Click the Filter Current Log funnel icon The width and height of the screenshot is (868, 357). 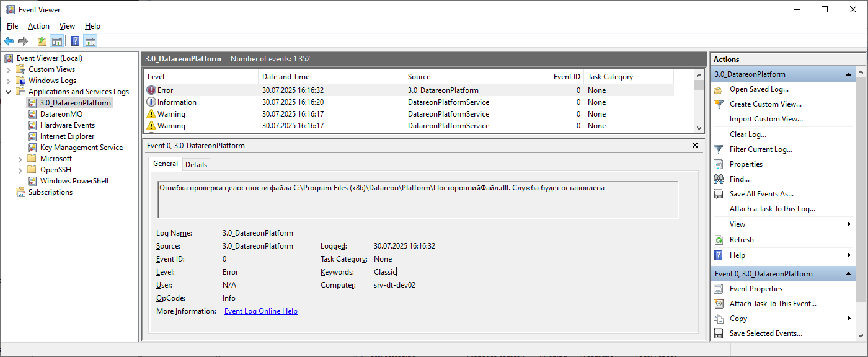pos(719,149)
